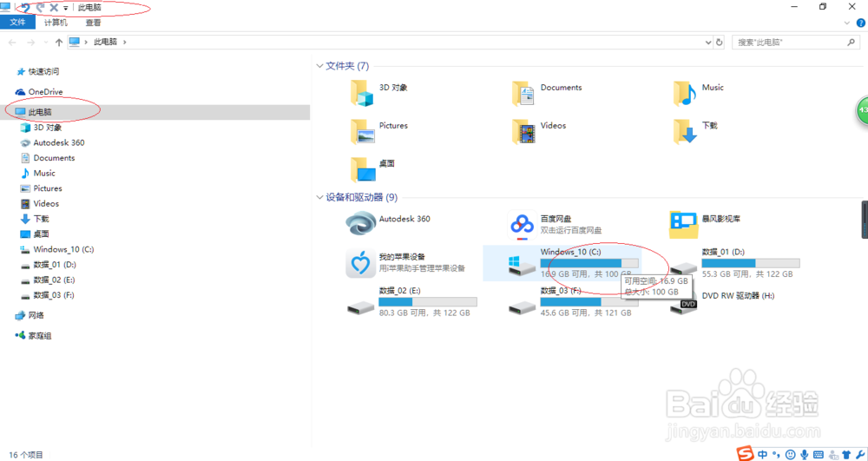Select the Videos folder icon
Image resolution: width=868 pixels, height=461 pixels.
(x=523, y=131)
